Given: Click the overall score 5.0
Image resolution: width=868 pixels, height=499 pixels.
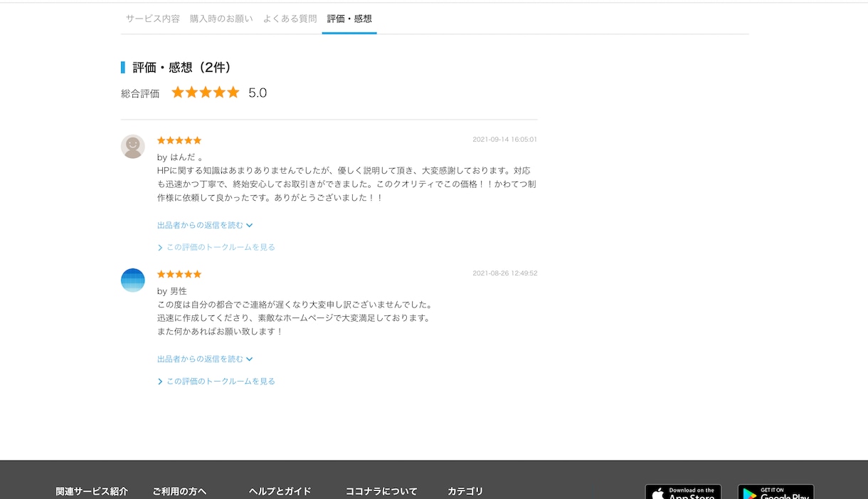Looking at the screenshot, I should [258, 93].
